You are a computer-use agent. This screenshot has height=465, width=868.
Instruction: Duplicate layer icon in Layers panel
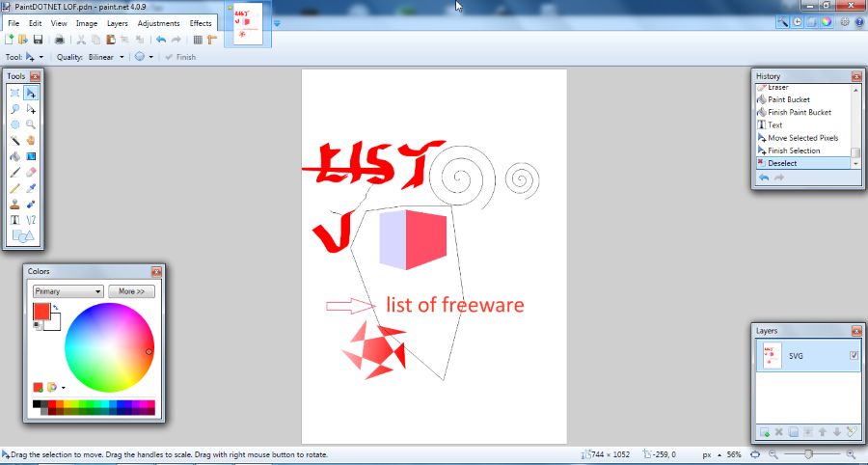[x=794, y=432]
